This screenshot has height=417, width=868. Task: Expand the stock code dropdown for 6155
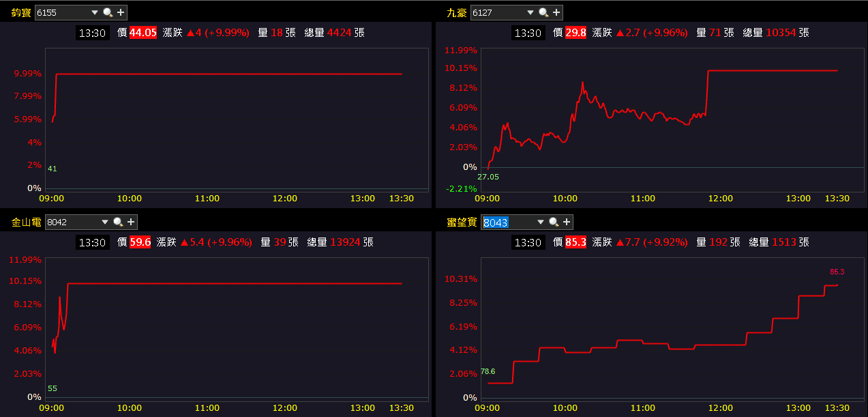click(x=95, y=12)
